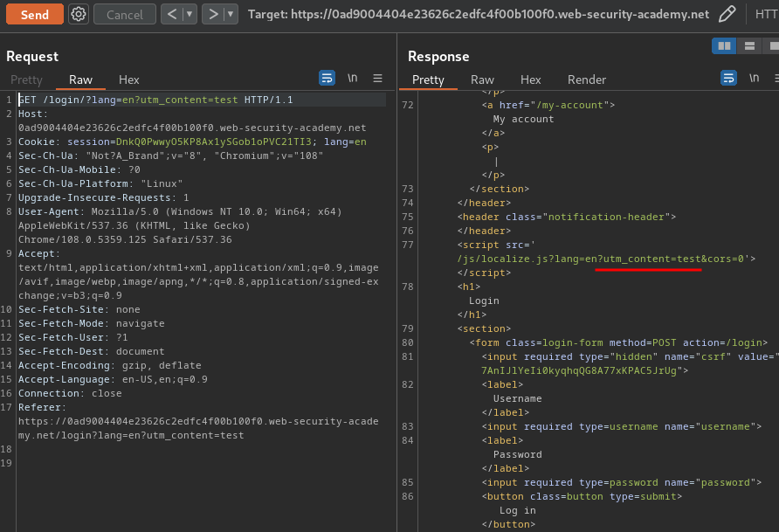Click the session cookie value in the request
Viewport: 779px width, 532px height.
(213, 142)
